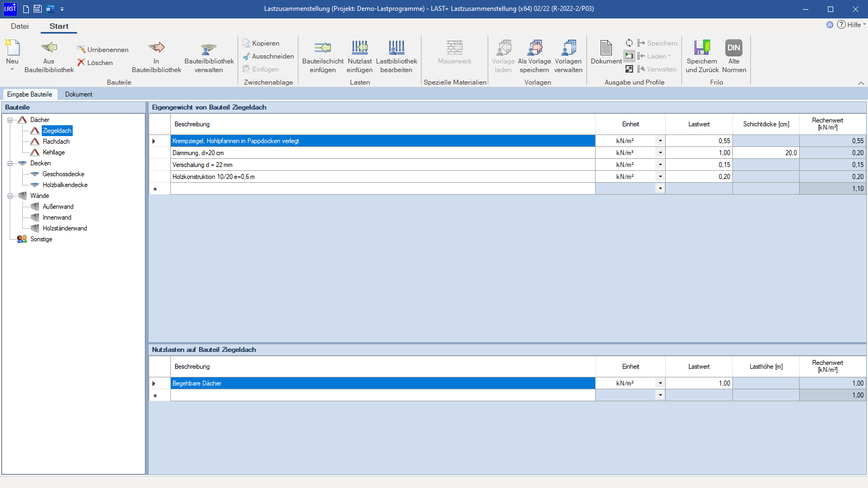Screen dimensions: 868x488
Task: Open Einheit dropdown for Begehbare Dächer
Action: point(660,383)
